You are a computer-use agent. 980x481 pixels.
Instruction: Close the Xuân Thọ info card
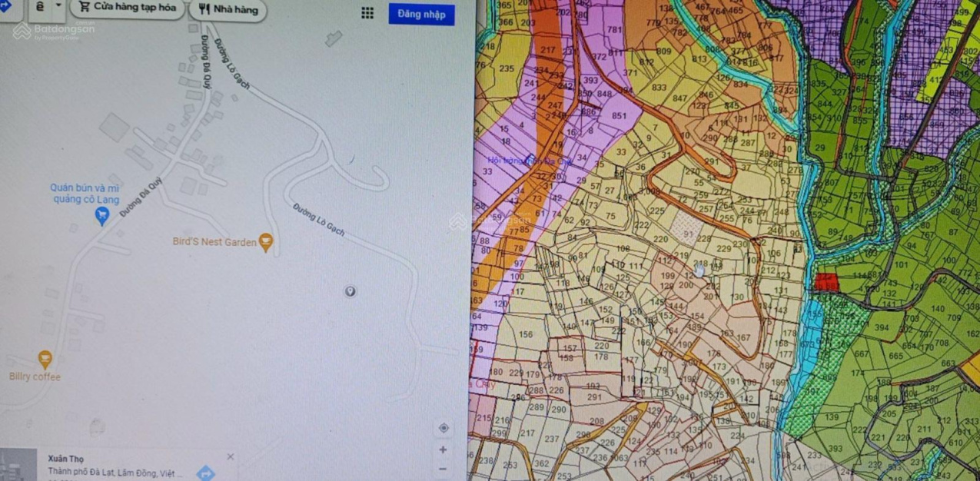pos(230,457)
